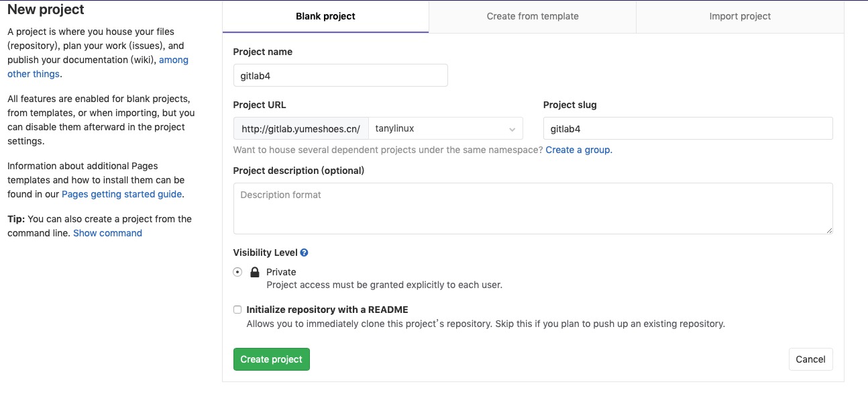Open the Create a group link
This screenshot has height=415, width=868.
pos(578,150)
